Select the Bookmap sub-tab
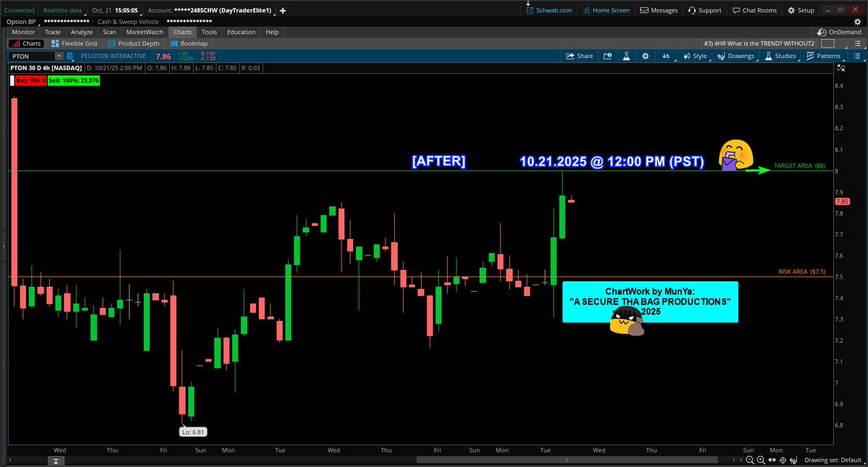 click(189, 43)
